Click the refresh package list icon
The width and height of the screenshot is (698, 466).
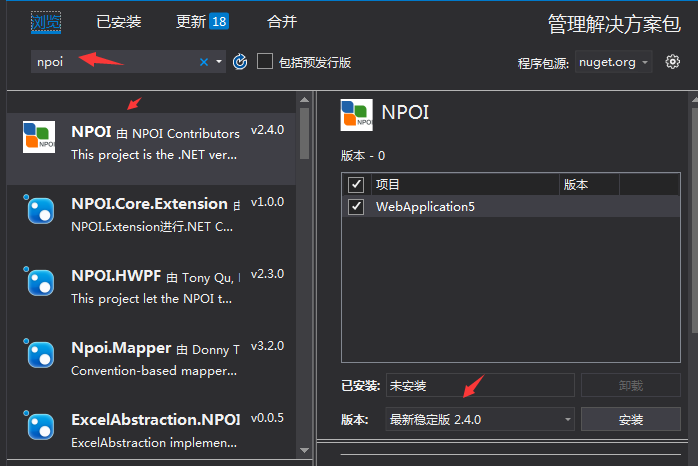[240, 62]
